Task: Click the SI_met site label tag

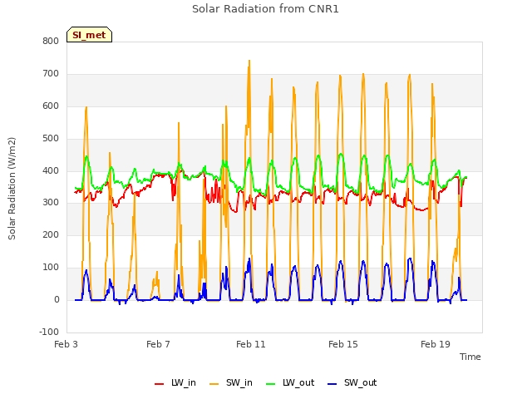Action: tap(89, 35)
